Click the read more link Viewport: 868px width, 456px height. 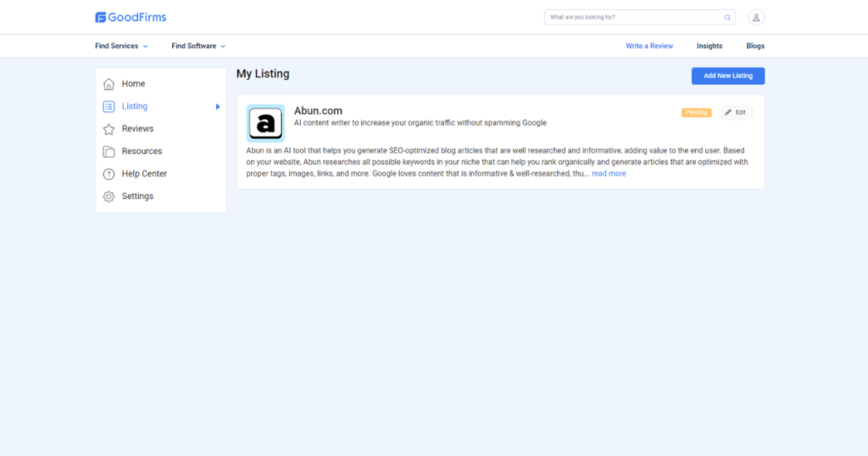tap(609, 173)
